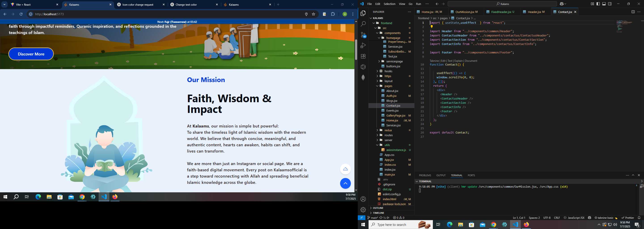The image size is (644, 229).
Task: Show hidden system tray icons chevron
Action: click(599, 225)
